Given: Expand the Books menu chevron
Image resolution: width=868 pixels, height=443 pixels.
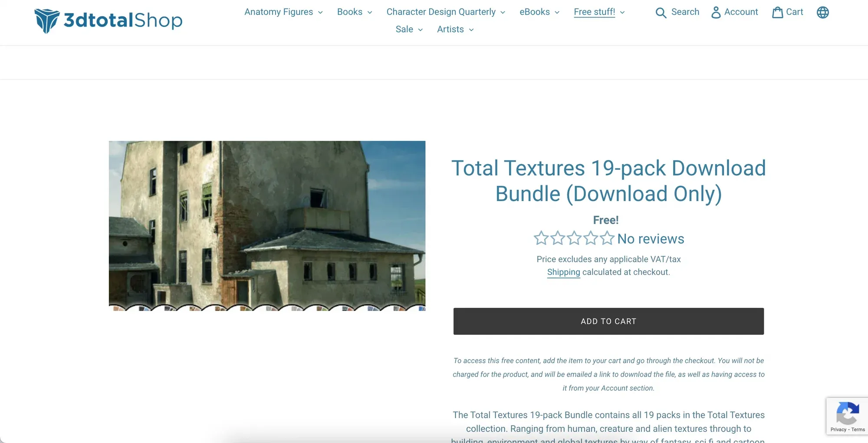Looking at the screenshot, I should tap(369, 13).
